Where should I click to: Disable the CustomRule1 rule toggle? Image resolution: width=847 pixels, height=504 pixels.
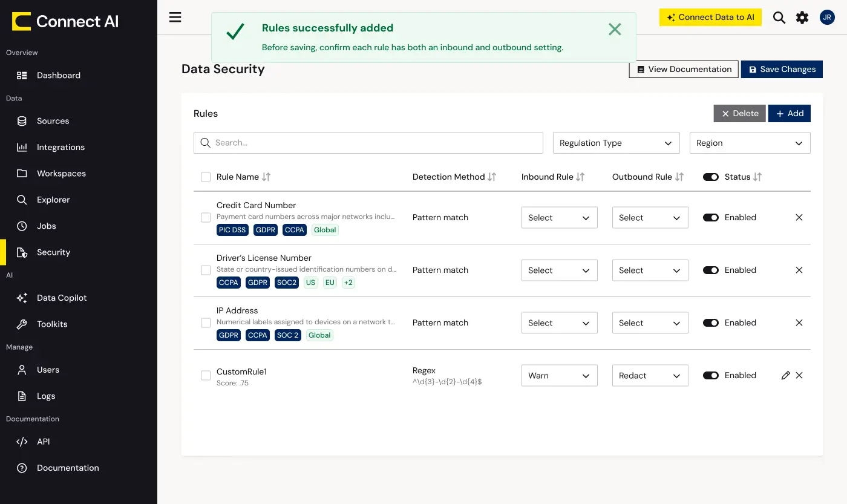(x=711, y=375)
